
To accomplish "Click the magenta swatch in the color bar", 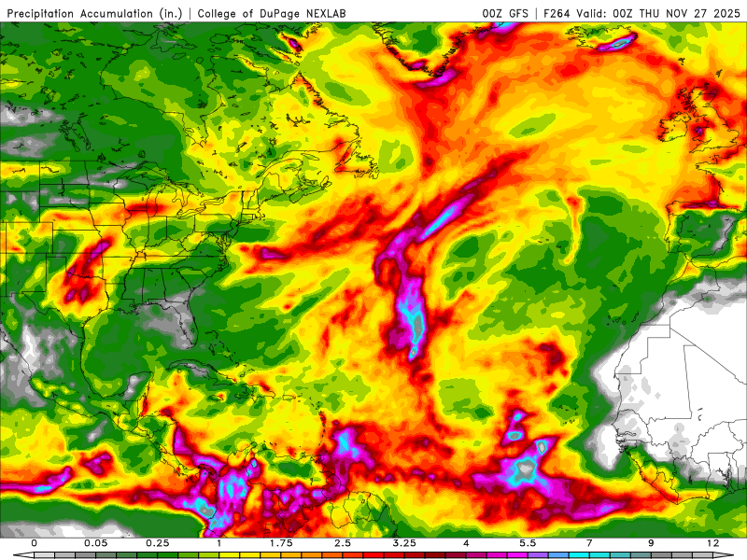I will [x=517, y=555].
